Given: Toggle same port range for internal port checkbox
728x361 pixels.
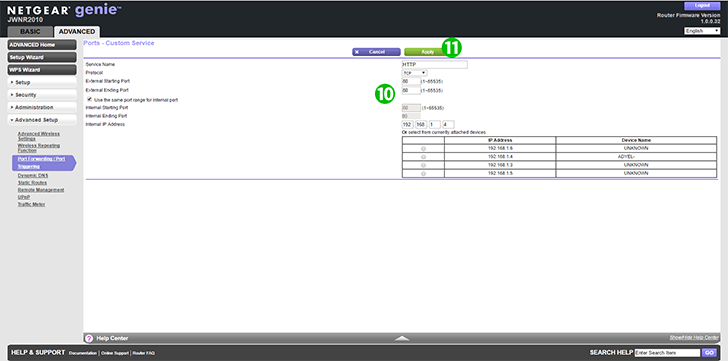Looking at the screenshot, I should coord(90,99).
